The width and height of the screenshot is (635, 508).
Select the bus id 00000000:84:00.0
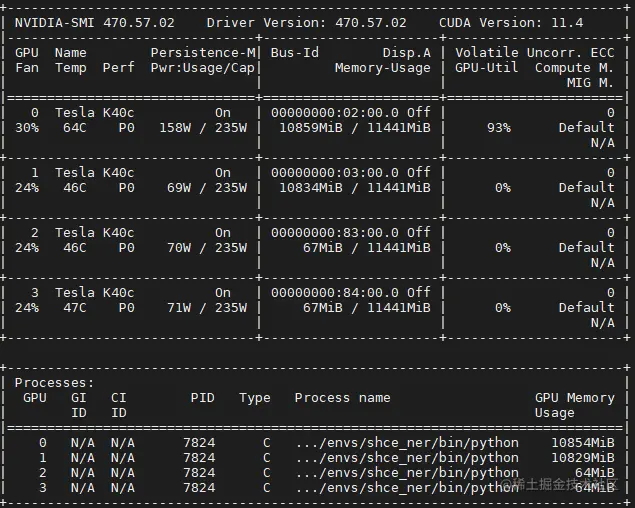[x=335, y=292]
